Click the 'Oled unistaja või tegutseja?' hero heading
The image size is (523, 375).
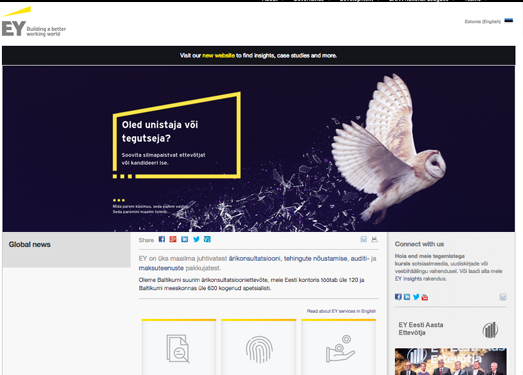point(160,131)
